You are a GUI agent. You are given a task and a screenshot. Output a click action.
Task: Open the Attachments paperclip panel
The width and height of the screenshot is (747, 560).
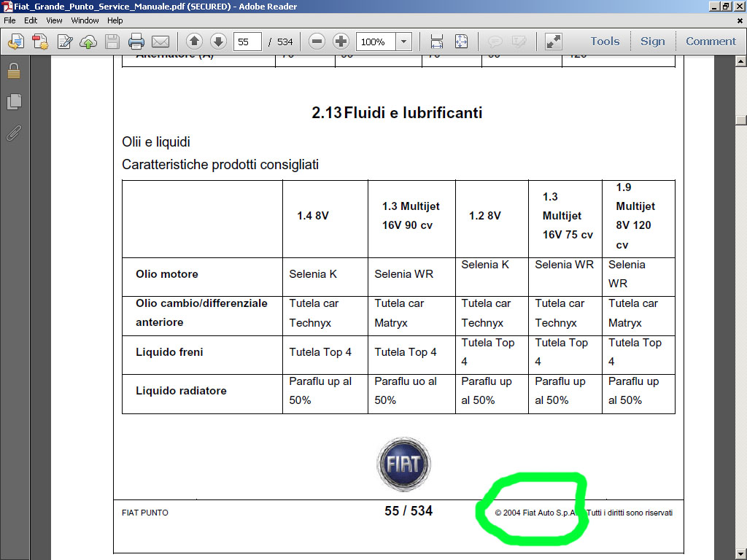tap(13, 133)
